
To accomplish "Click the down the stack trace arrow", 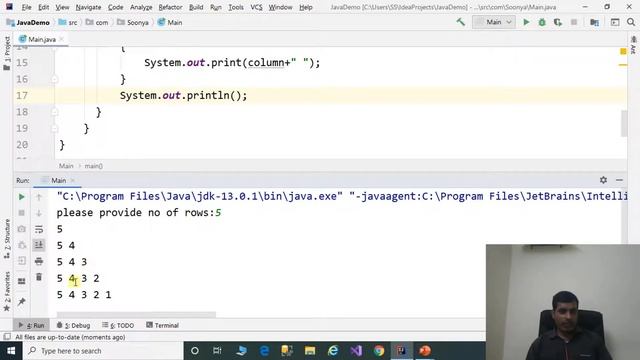I will coord(39,213).
